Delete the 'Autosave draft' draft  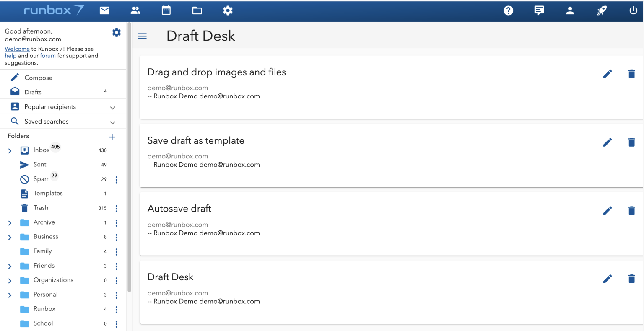631,210
